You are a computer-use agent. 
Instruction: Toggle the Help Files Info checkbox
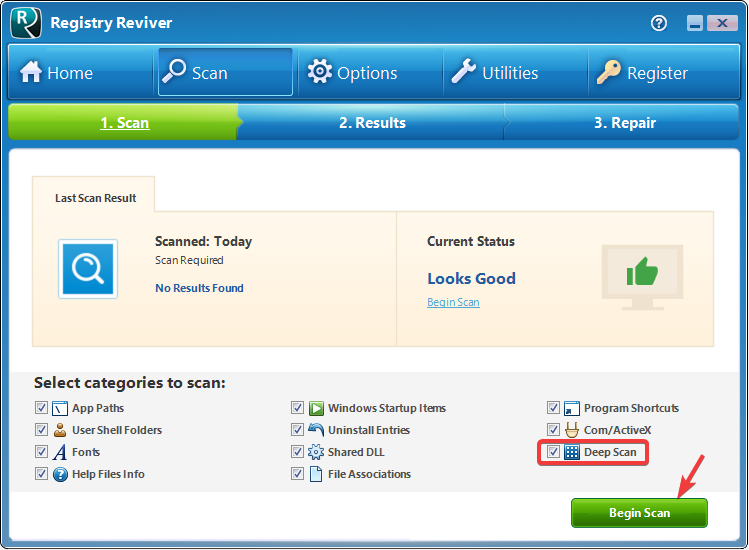pyautogui.click(x=42, y=474)
